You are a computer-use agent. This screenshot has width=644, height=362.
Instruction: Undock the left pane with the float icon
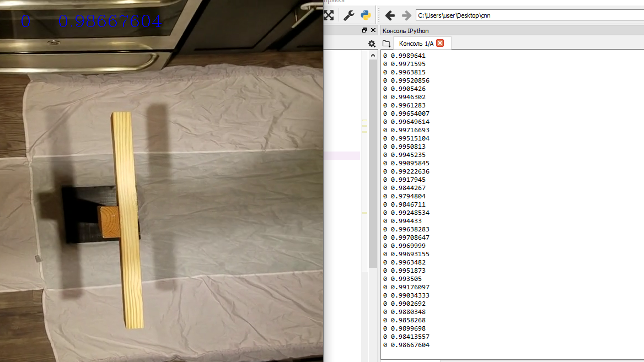(x=364, y=30)
